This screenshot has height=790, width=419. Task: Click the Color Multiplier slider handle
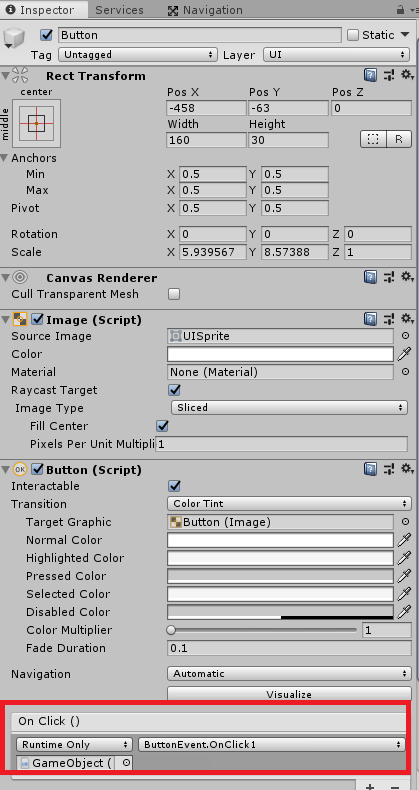point(171,630)
